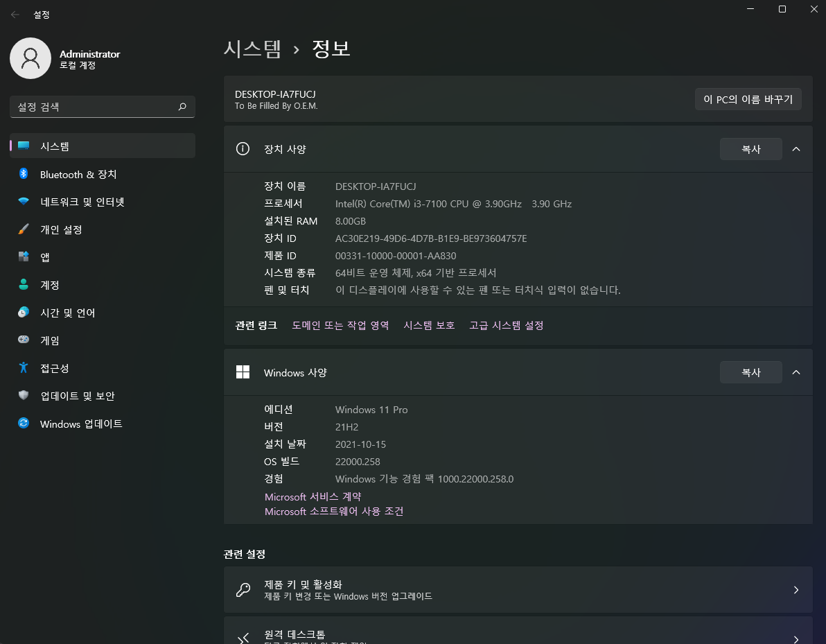Open the 제품 키 및 활성화 card

(518, 590)
